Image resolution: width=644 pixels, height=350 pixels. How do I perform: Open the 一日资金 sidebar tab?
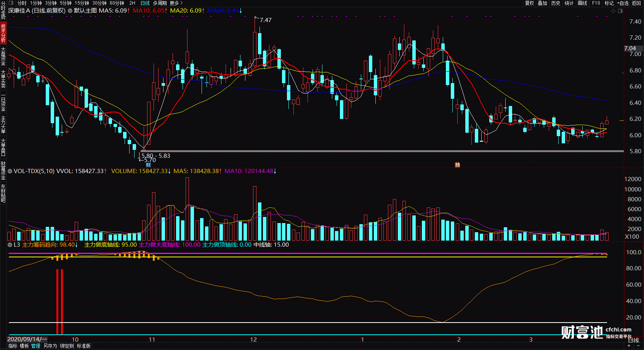point(3,102)
